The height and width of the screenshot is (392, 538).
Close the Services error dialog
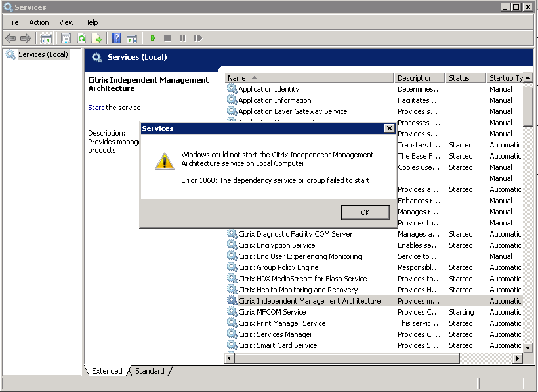tap(390, 128)
